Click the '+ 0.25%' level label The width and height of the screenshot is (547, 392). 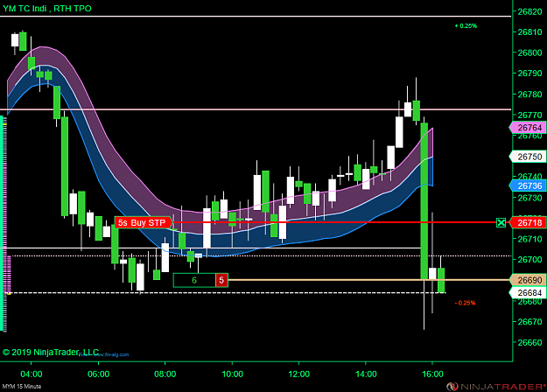[466, 25]
